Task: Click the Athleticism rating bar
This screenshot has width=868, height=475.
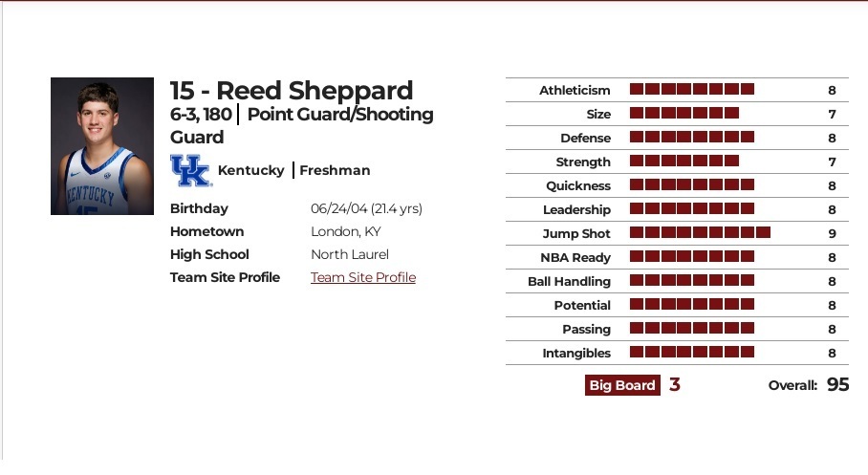Action: 692,90
